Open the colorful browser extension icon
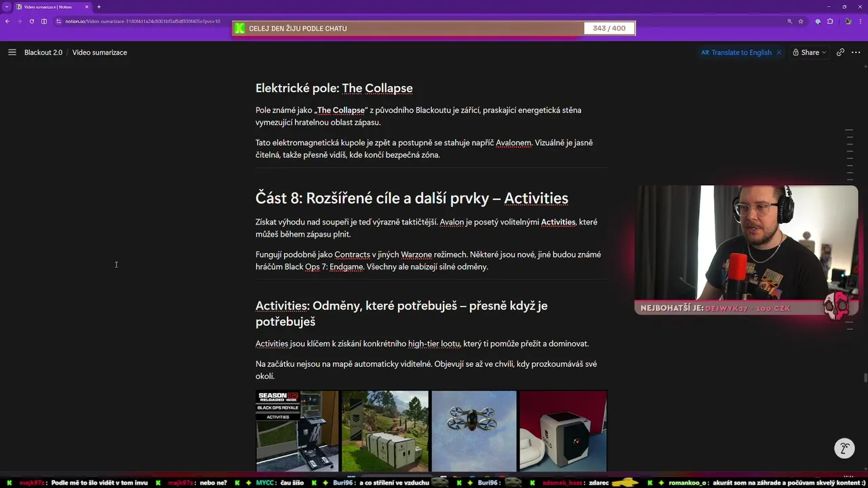The height and width of the screenshot is (488, 868). pyautogui.click(x=818, y=21)
